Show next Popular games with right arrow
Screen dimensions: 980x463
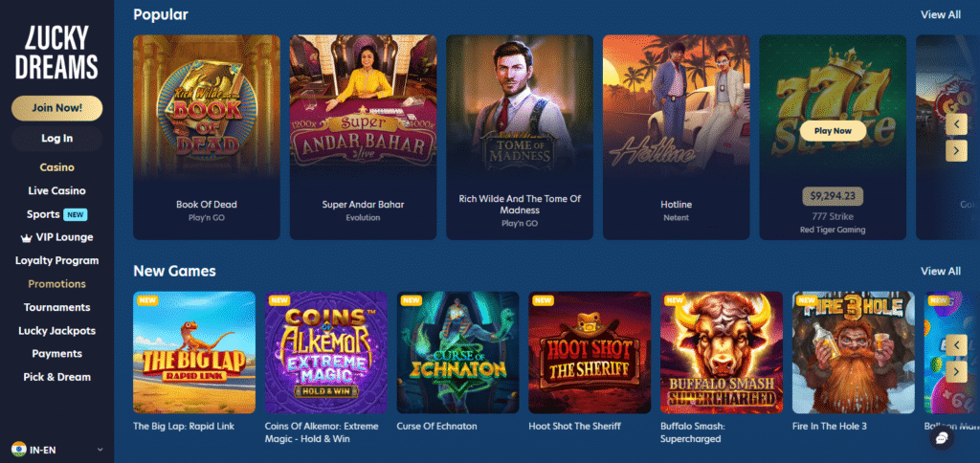956,150
